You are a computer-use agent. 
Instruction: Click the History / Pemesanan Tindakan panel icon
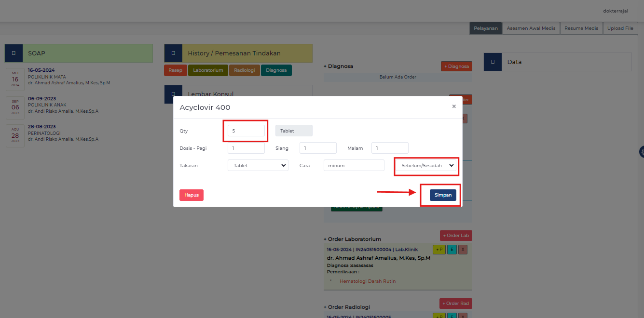[173, 53]
